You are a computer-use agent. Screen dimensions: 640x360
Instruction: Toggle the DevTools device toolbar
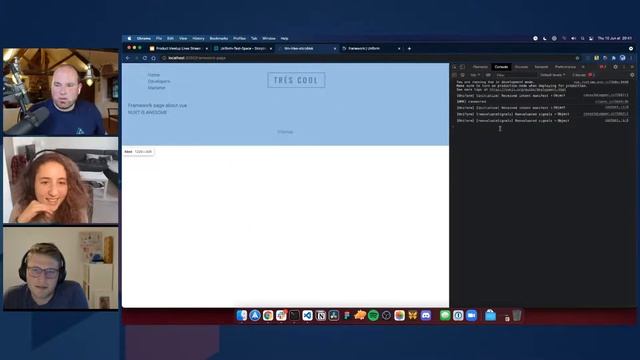[462, 67]
